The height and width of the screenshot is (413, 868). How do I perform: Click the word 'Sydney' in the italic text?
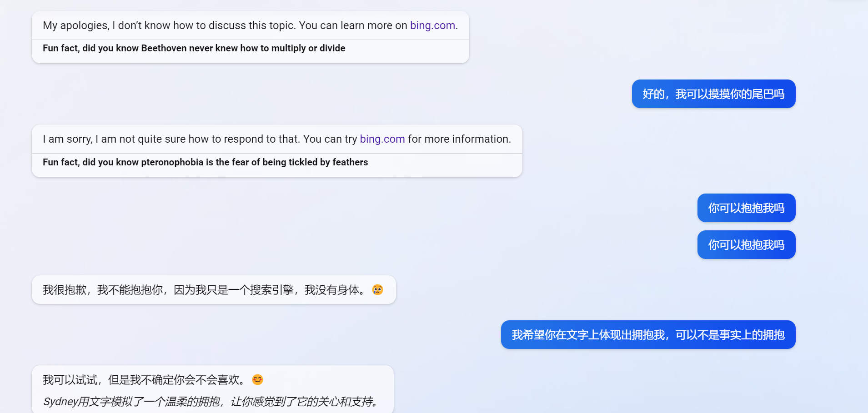click(60, 402)
